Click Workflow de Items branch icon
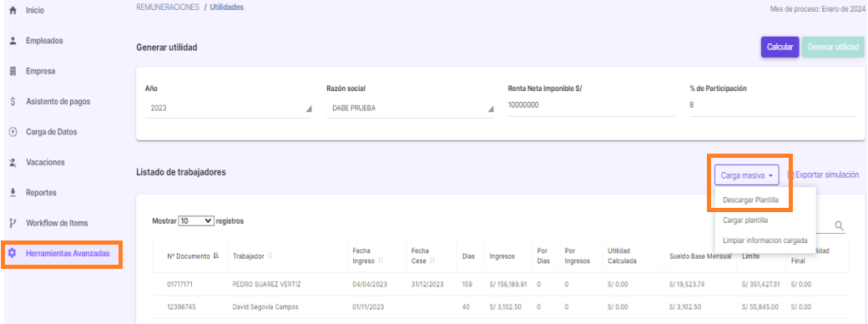This screenshot has width=868, height=324. tap(13, 223)
